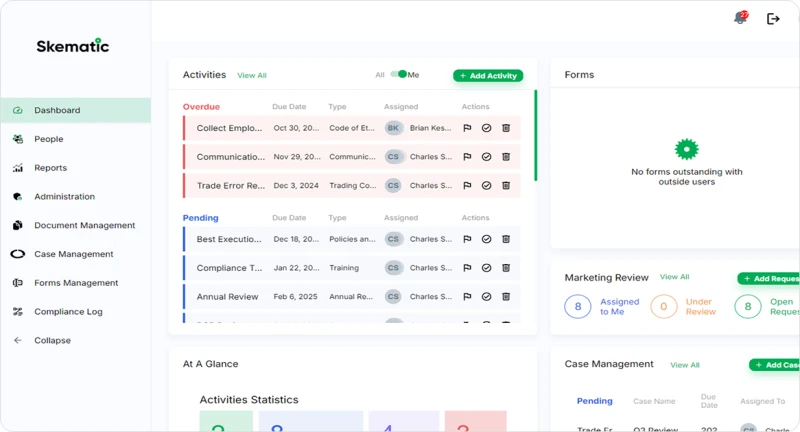The height and width of the screenshot is (432, 800).
Task: Open View All in Marketing Review
Action: pyautogui.click(x=674, y=277)
